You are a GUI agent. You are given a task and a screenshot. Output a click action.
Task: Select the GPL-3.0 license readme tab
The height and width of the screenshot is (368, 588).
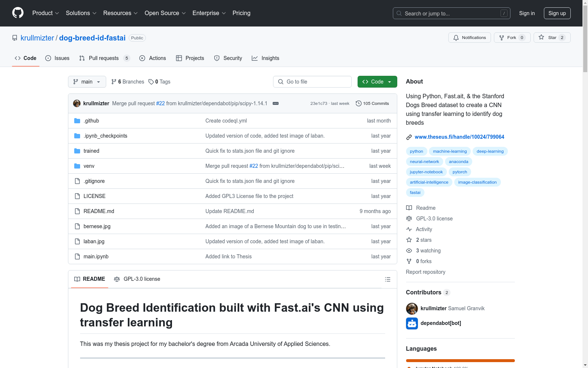click(x=137, y=279)
